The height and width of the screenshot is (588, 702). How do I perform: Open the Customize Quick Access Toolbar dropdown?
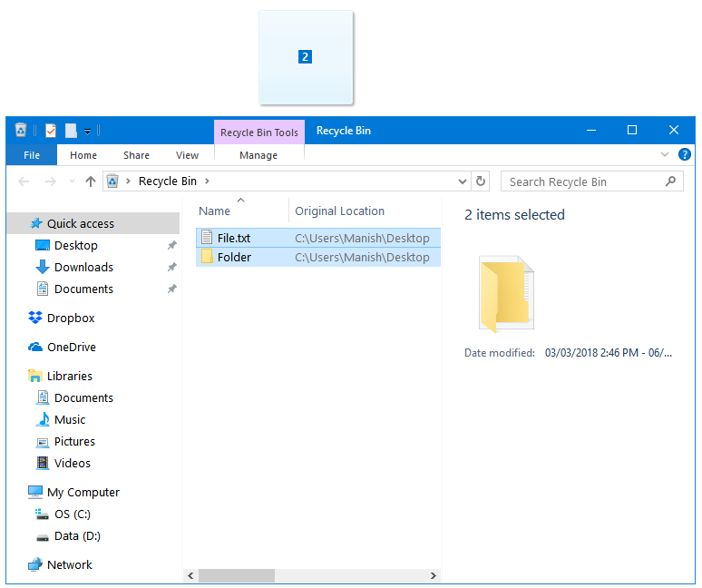[88, 132]
